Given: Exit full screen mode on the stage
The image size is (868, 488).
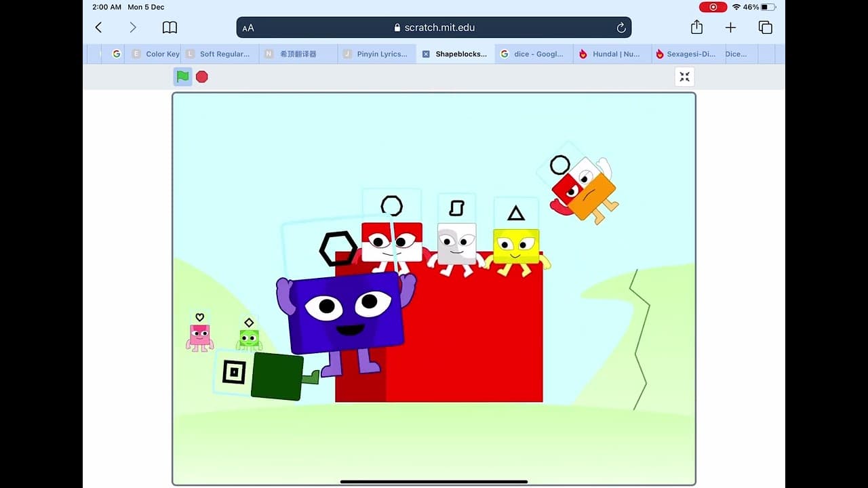Looking at the screenshot, I should pos(684,77).
